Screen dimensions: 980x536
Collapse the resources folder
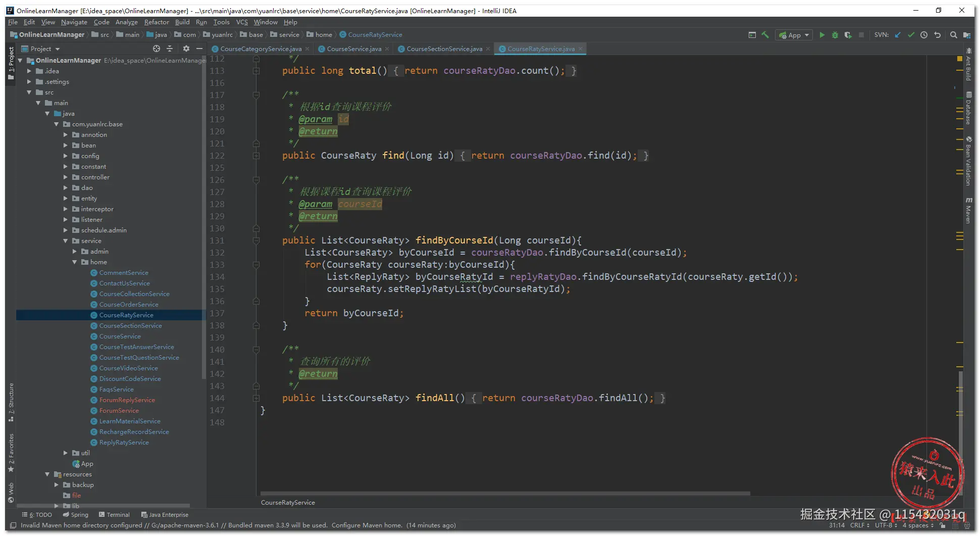point(47,474)
